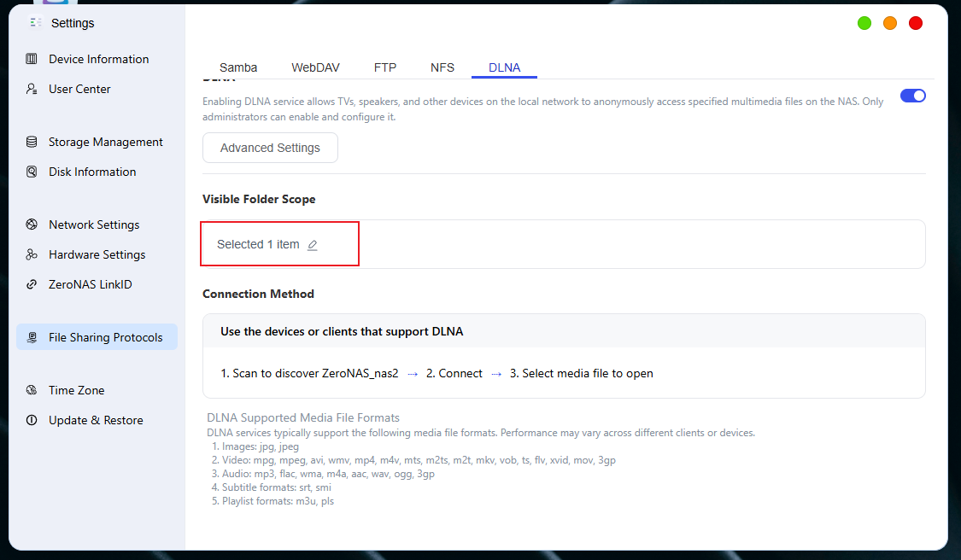Open DLNA Advanced Settings
Viewport: 961px width, 560px height.
[x=270, y=148]
